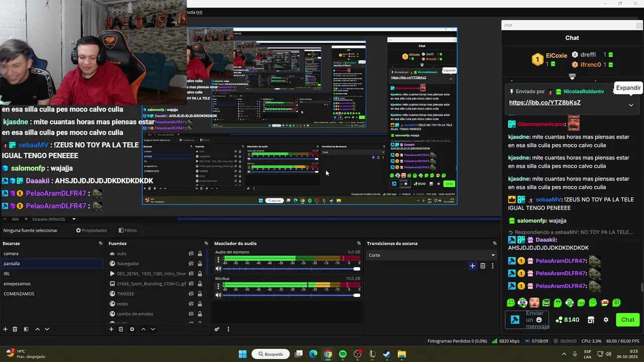Open the chat shop storefront icon
This screenshot has height=362, width=644.
coord(591,320)
